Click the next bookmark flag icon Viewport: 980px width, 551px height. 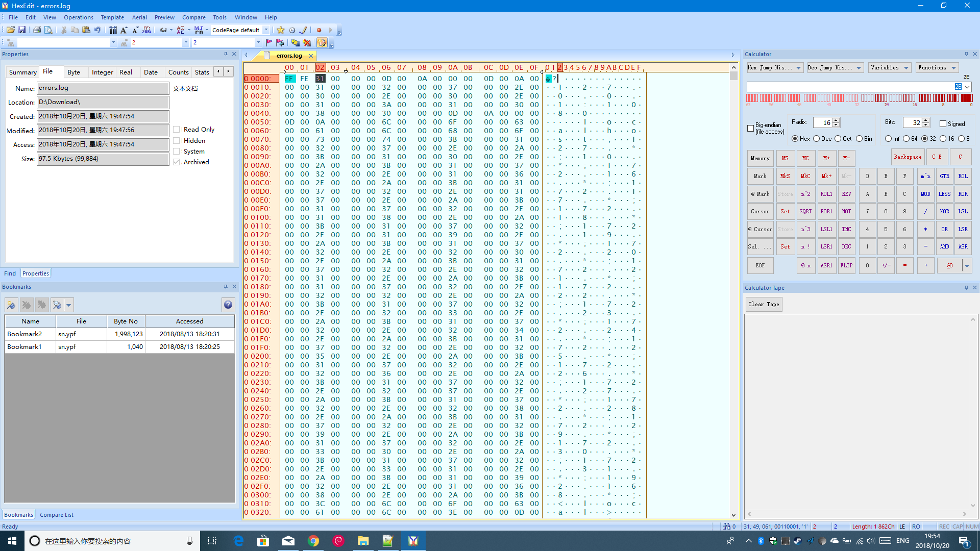tap(280, 43)
